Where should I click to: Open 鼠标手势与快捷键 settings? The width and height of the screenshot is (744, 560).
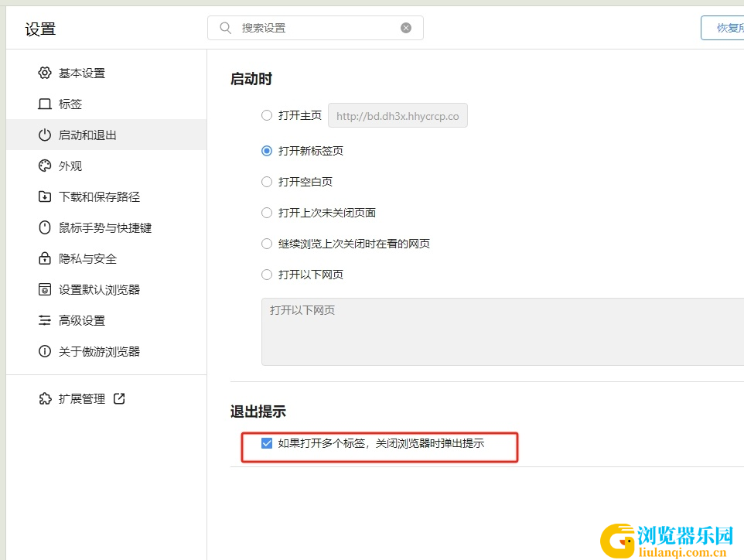[x=106, y=227]
